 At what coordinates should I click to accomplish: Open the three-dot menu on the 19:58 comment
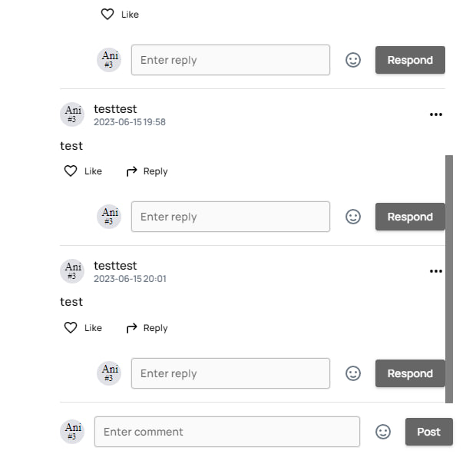436,114
